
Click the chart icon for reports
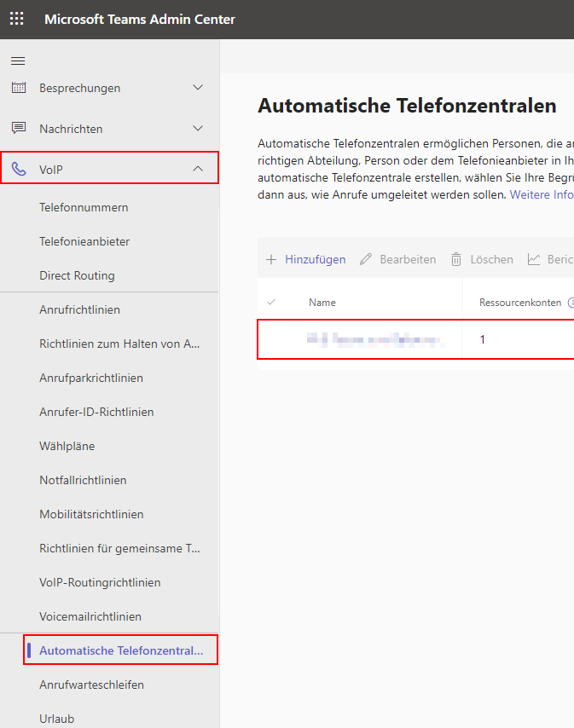pos(534,259)
